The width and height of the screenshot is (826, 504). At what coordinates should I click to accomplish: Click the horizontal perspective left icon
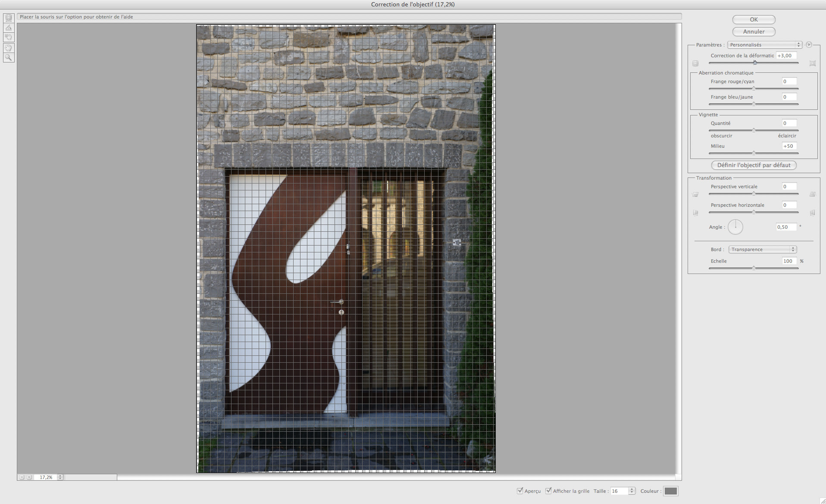click(x=695, y=213)
